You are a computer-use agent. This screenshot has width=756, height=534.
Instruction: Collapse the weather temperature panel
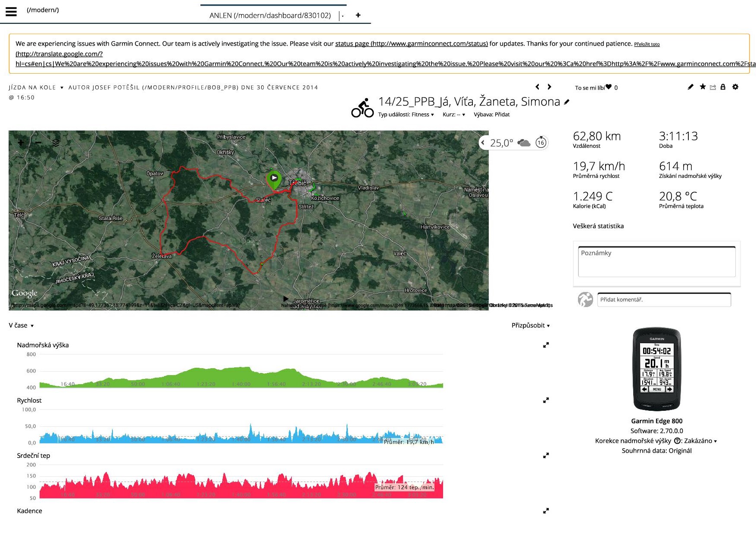click(x=483, y=143)
